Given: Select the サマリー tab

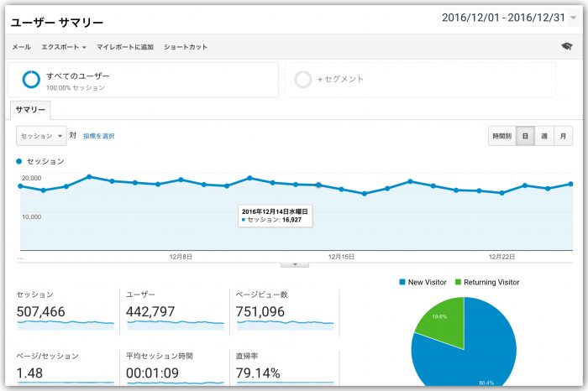Looking at the screenshot, I should pos(31,110).
